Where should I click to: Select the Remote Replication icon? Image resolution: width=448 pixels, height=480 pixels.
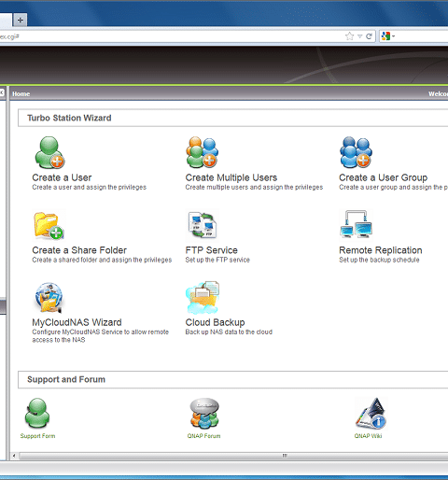tap(356, 225)
